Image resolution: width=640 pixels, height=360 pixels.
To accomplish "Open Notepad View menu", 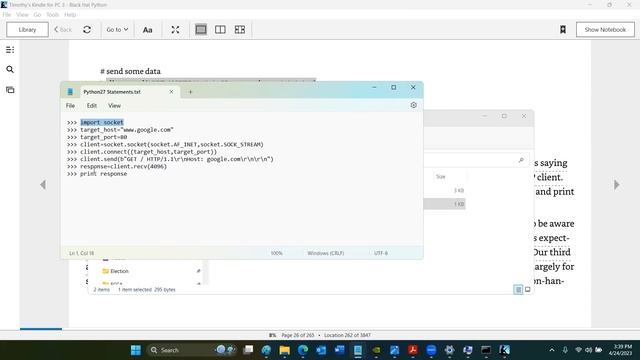I will [x=115, y=106].
